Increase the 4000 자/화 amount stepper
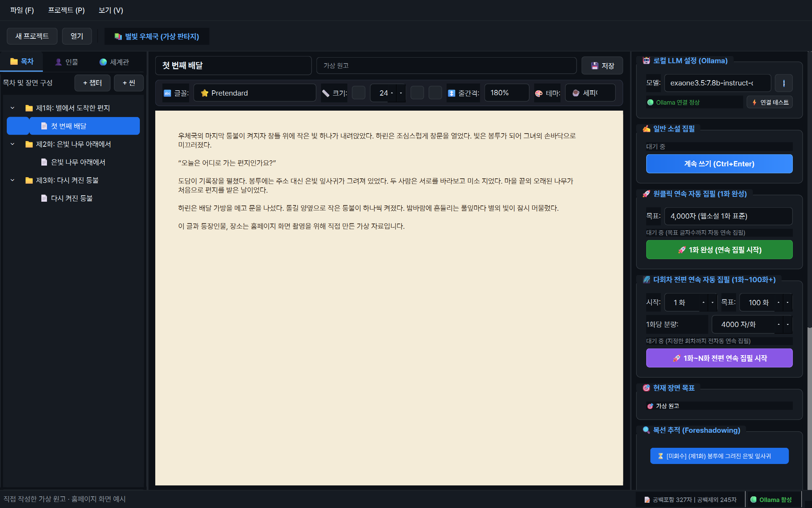The width and height of the screenshot is (812, 508). (x=779, y=324)
